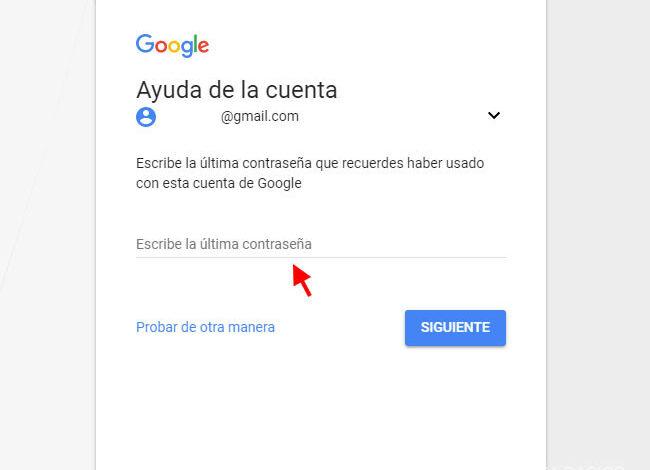Select the blue account avatar icon
Viewport: 650px width, 470px height.
[x=146, y=117]
